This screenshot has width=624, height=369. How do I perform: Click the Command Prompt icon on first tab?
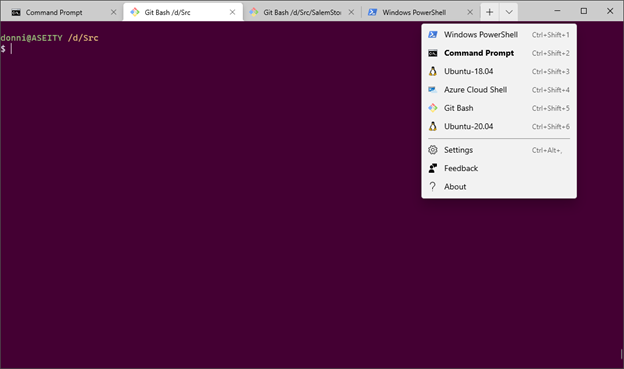[16, 13]
